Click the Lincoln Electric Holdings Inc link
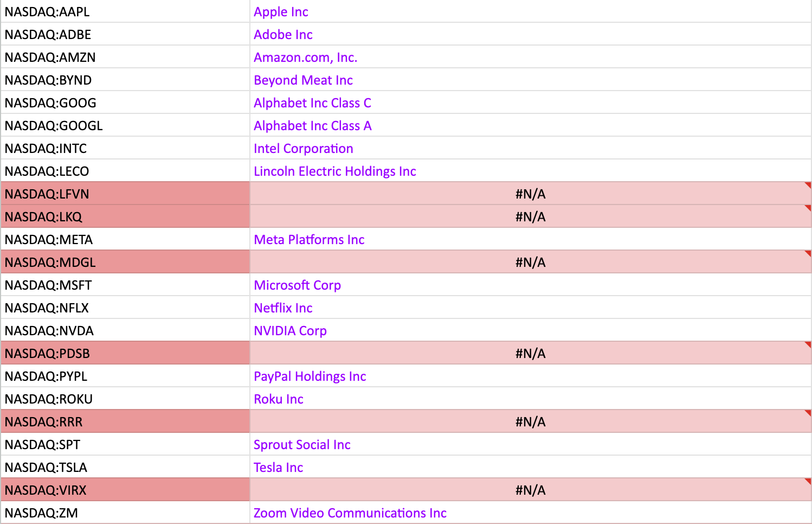 pyautogui.click(x=334, y=171)
